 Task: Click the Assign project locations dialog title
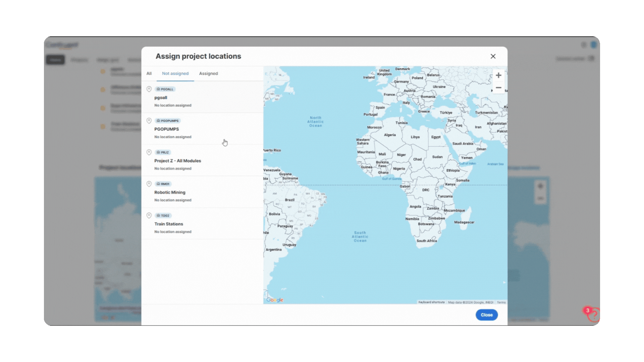coord(198,56)
